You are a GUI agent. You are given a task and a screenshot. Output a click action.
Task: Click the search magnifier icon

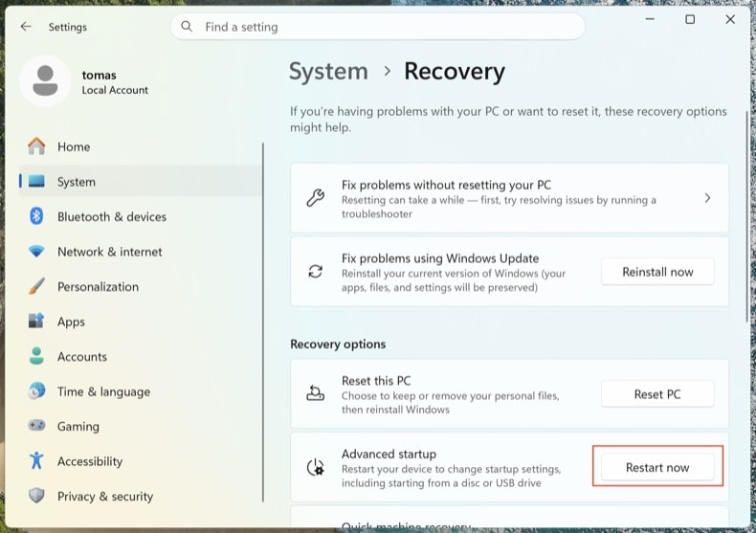click(x=187, y=27)
